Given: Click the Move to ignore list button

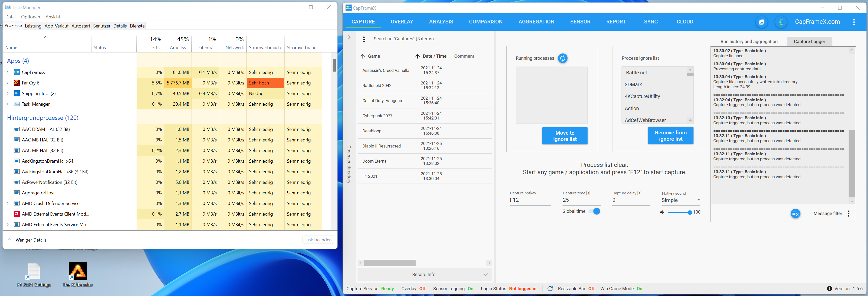Looking at the screenshot, I should tap(564, 136).
